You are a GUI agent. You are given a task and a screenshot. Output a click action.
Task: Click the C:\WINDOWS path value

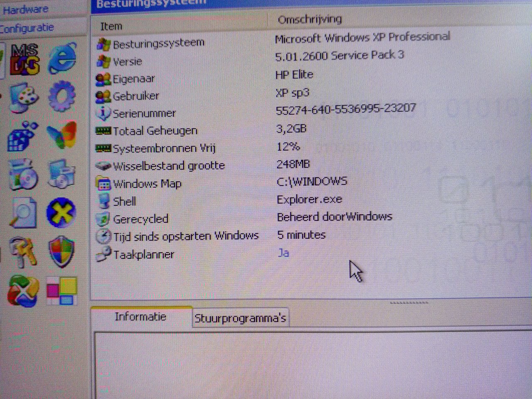click(312, 181)
